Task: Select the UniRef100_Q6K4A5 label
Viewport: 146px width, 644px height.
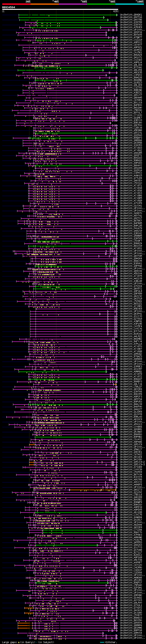Action: point(131,98)
